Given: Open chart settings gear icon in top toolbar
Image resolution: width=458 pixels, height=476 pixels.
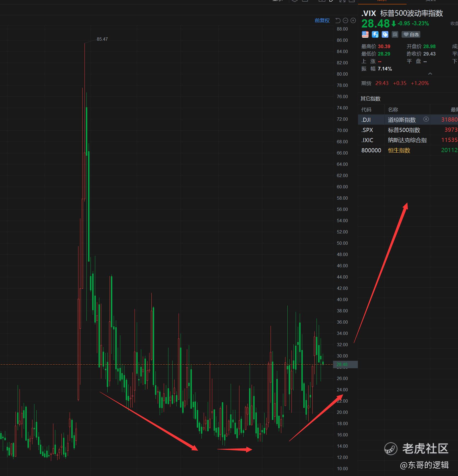Looking at the screenshot, I should [x=295, y=1].
